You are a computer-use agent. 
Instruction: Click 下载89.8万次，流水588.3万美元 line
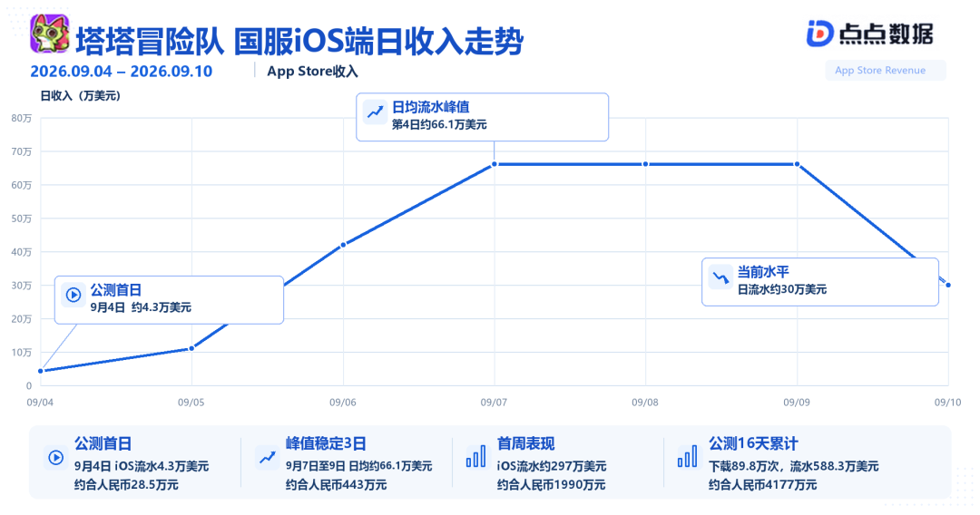coord(794,466)
